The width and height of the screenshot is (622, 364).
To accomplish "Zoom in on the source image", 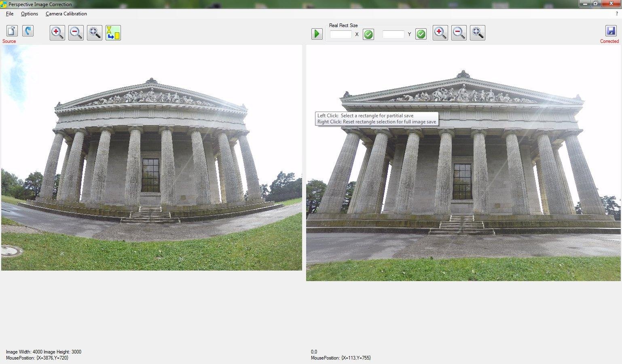I will click(x=57, y=33).
